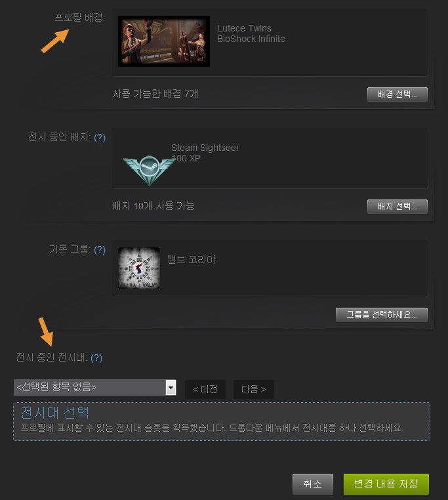Click the 취소 cancel button
Viewport: 448px width, 500px height.
tap(313, 484)
